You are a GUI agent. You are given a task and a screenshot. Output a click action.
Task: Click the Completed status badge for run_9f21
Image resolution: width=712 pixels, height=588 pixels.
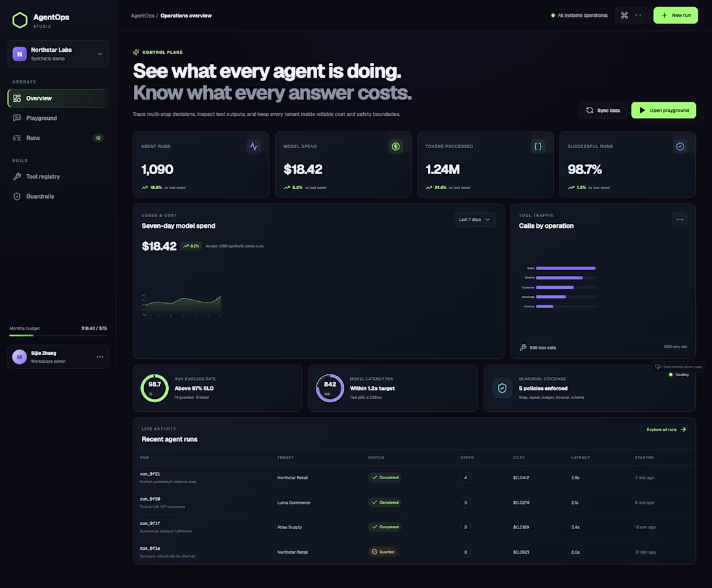384,477
